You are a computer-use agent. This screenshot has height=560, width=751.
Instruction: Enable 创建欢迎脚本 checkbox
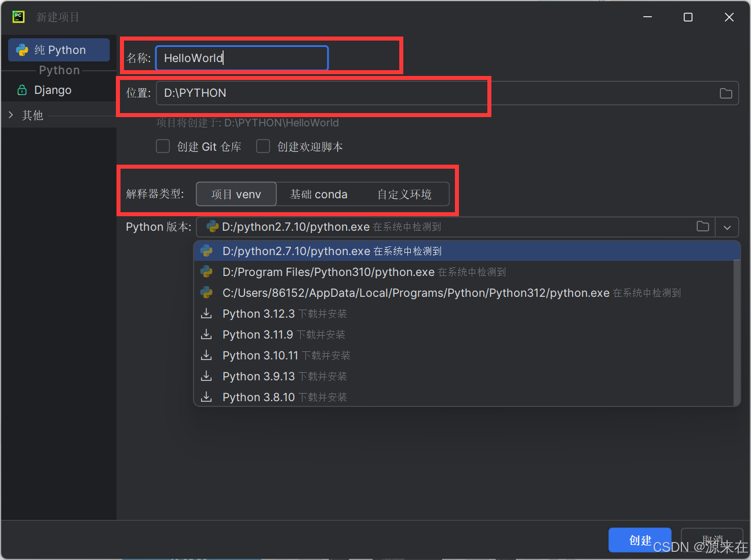(263, 146)
